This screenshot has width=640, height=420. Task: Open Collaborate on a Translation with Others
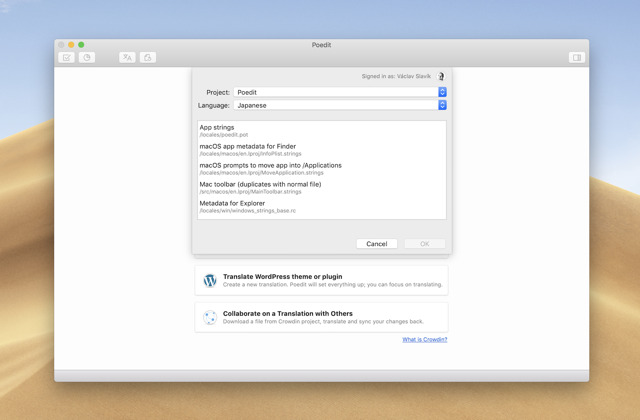pyautogui.click(x=322, y=317)
